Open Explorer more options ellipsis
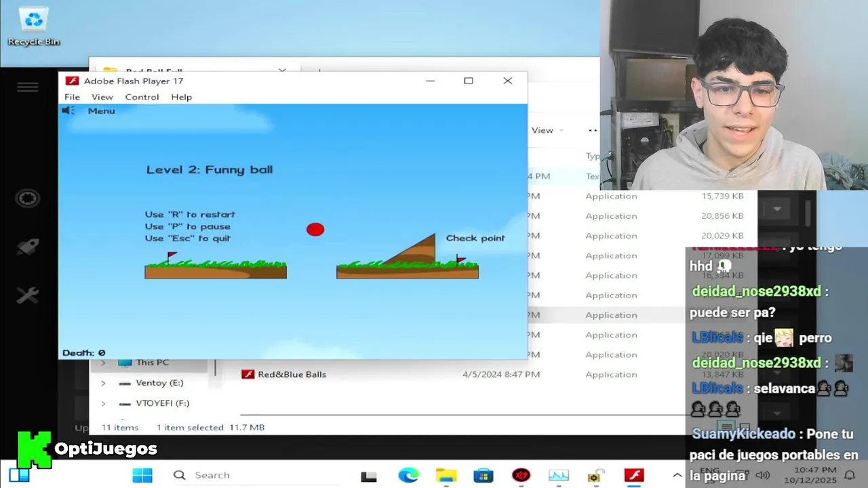Viewport: 868px width, 488px height. click(593, 130)
